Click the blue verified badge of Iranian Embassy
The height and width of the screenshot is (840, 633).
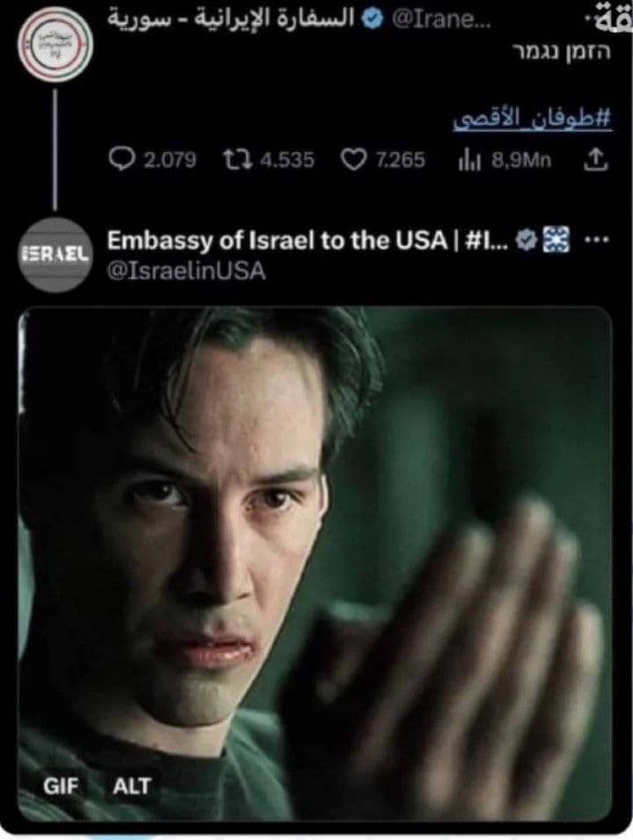(x=372, y=18)
